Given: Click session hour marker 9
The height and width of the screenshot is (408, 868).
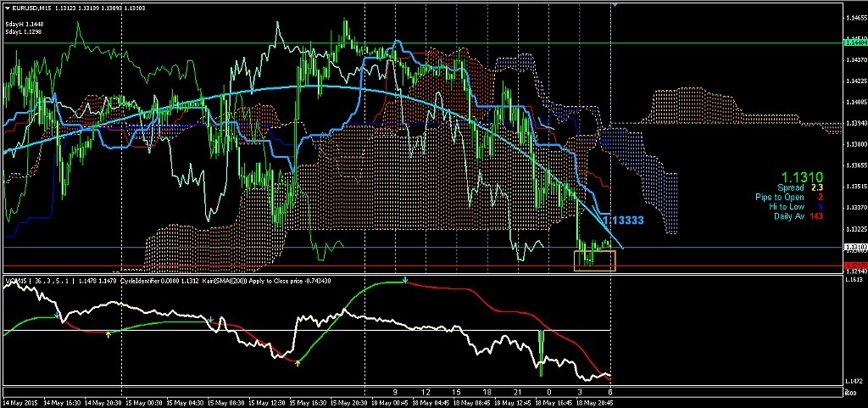Looking at the screenshot, I should [x=395, y=391].
